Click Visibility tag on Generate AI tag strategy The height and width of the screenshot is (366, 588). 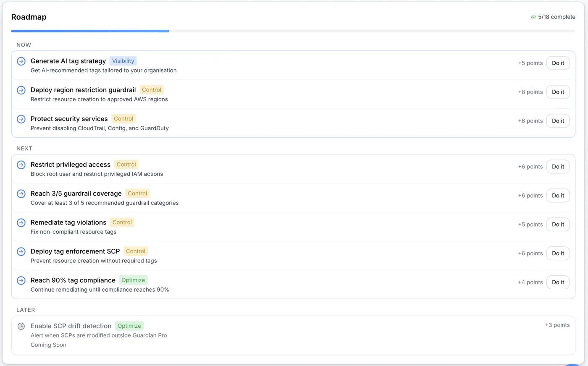tap(123, 61)
